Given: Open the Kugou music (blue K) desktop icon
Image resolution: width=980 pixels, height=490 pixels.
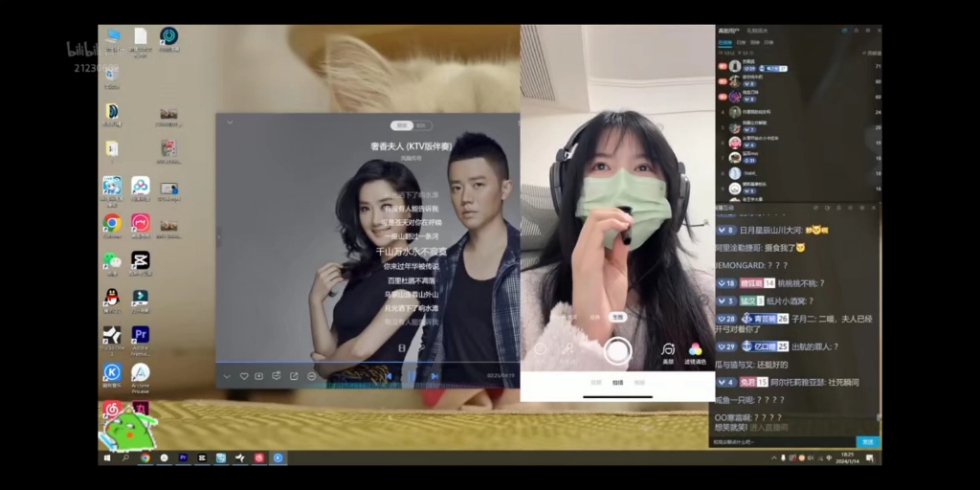Looking at the screenshot, I should pos(113,376).
